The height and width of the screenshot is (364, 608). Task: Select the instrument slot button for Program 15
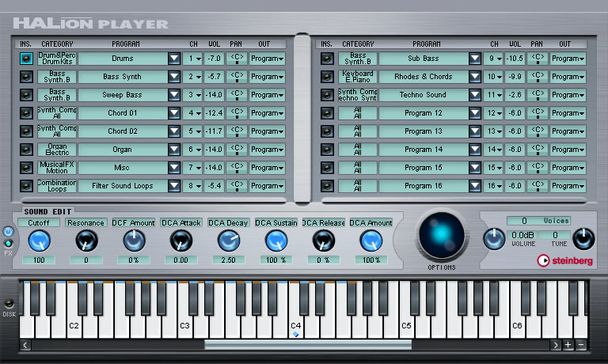tap(327, 168)
